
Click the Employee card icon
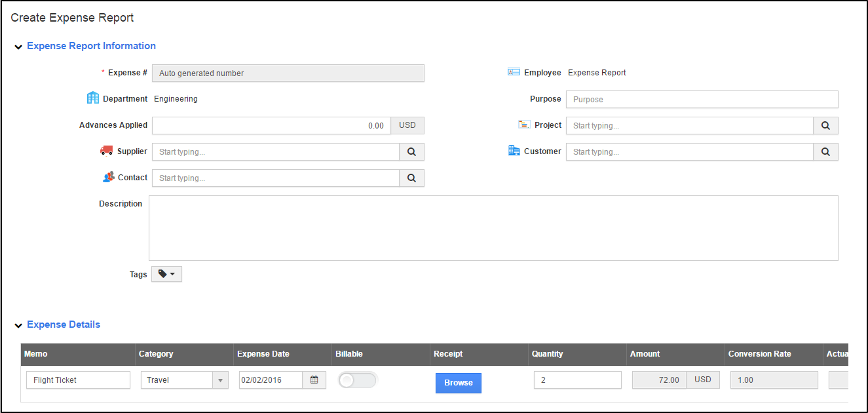[x=514, y=72]
